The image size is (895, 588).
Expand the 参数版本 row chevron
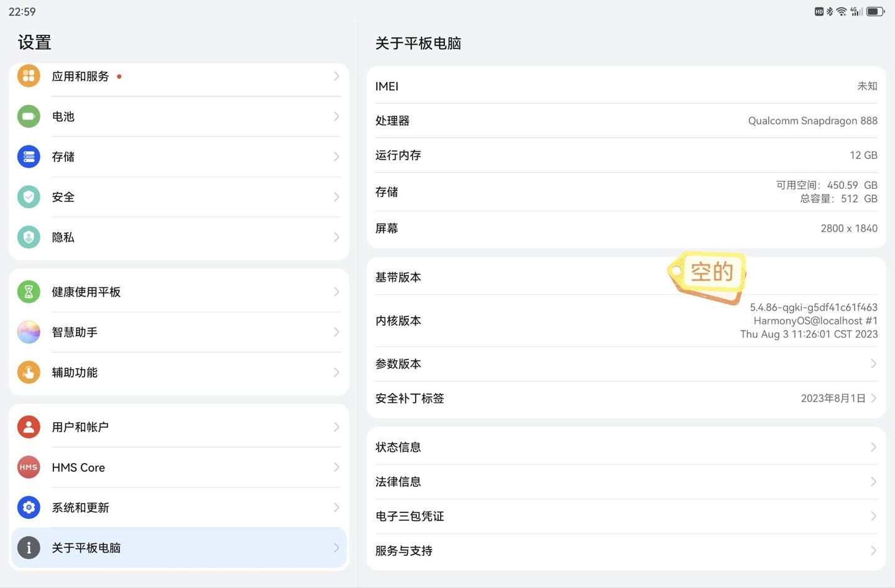873,364
